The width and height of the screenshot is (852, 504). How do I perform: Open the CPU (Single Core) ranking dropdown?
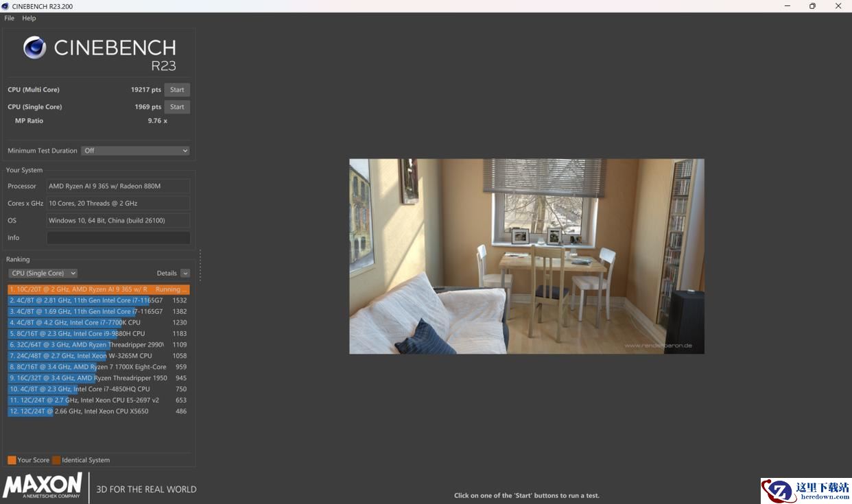pos(43,274)
